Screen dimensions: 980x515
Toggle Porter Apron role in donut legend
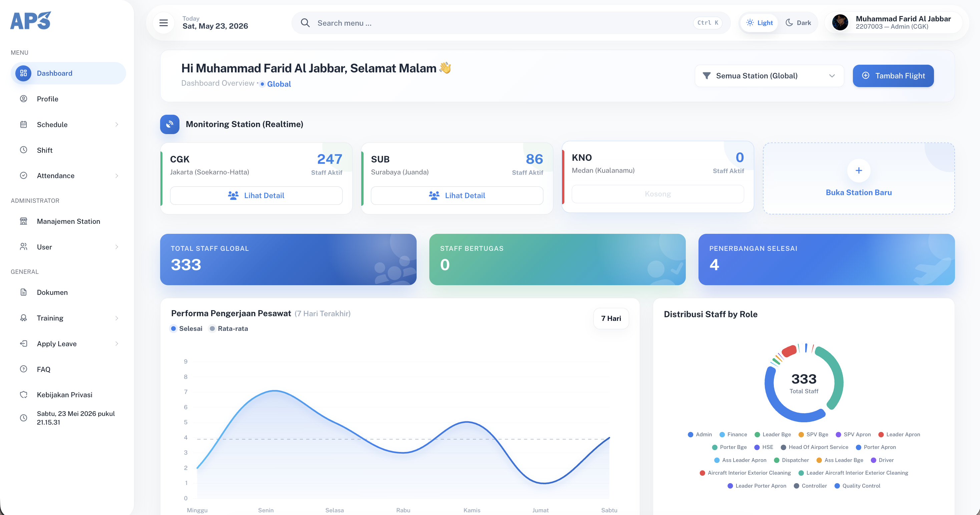876,447
